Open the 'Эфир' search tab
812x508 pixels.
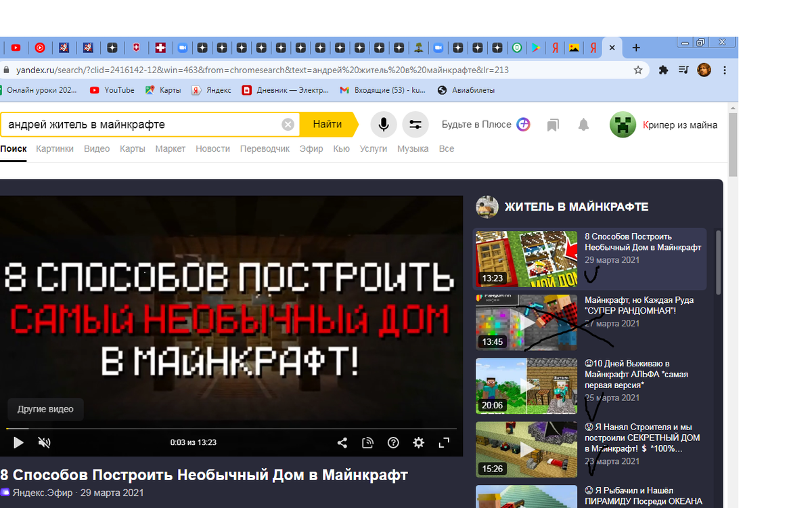[x=311, y=148]
